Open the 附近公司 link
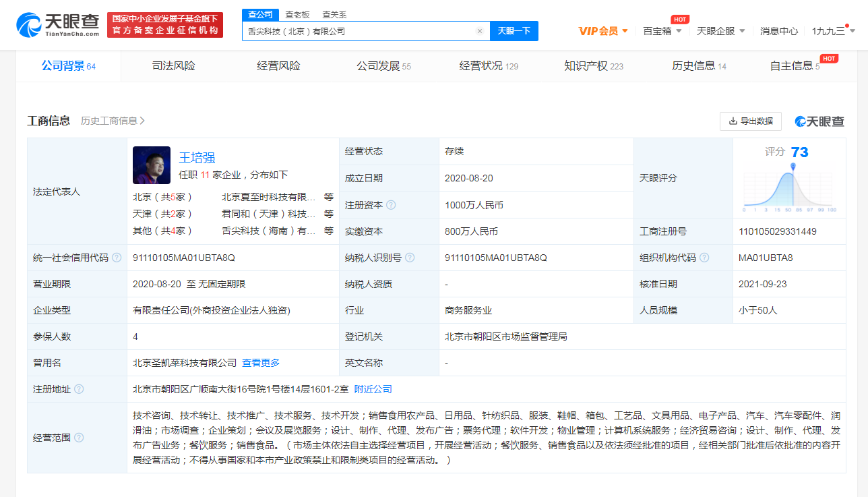This screenshot has width=868, height=497. pyautogui.click(x=373, y=389)
